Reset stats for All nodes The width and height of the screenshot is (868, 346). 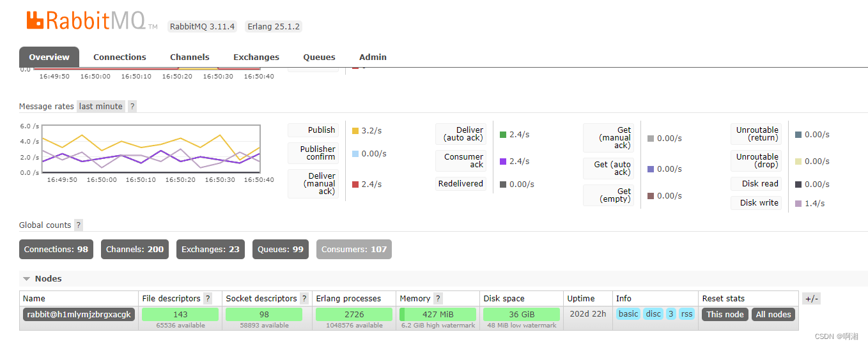point(773,314)
